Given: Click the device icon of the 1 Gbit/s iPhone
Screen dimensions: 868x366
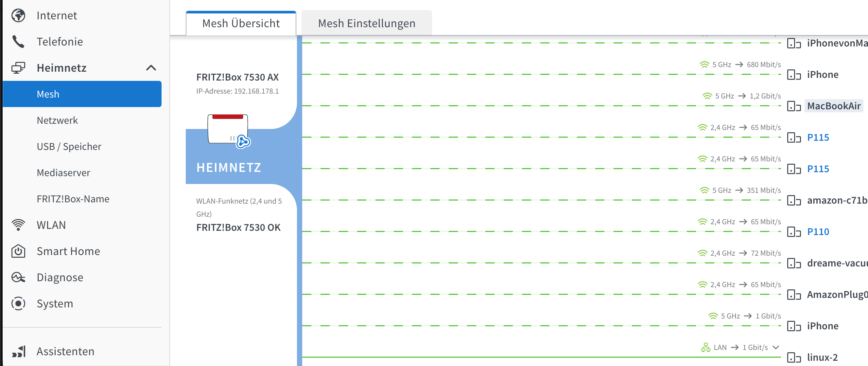Looking at the screenshot, I should (x=794, y=326).
